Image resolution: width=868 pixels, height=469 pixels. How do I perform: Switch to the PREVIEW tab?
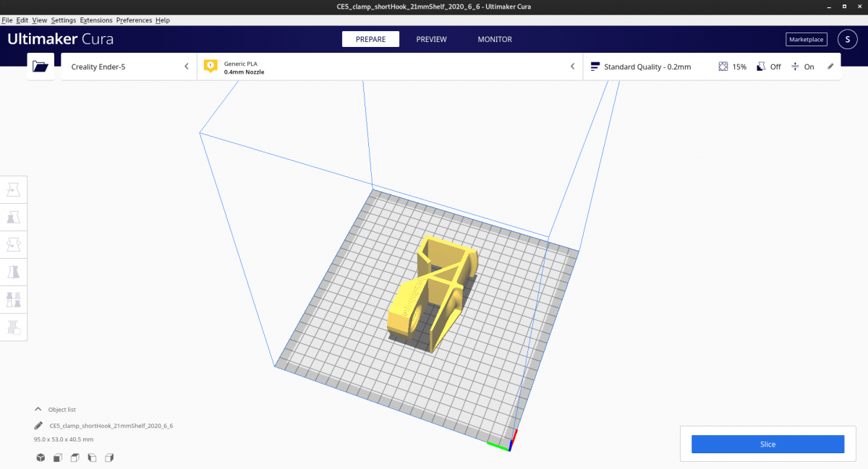[x=431, y=39]
